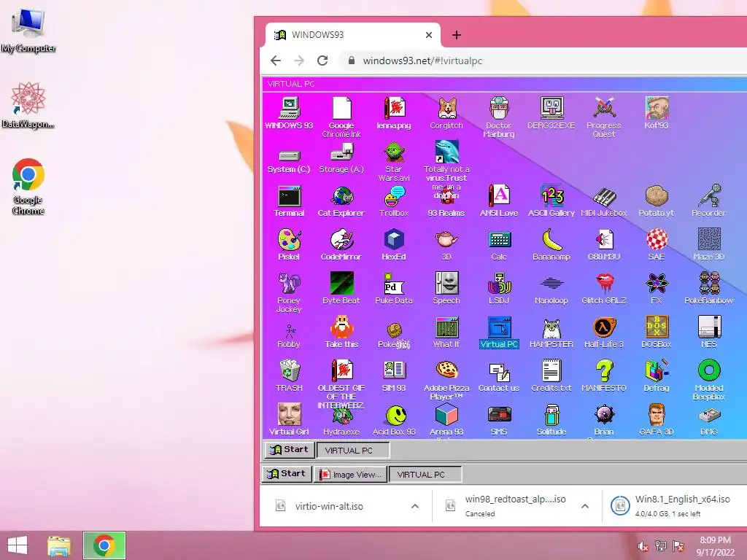Viewport: 747px width, 560px height.
Task: Launch Defrag icon
Action: [657, 376]
